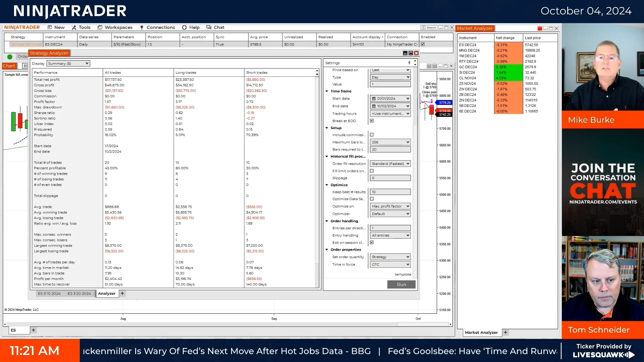
Task: Open the Chat window icon
Action: [x=209, y=27]
